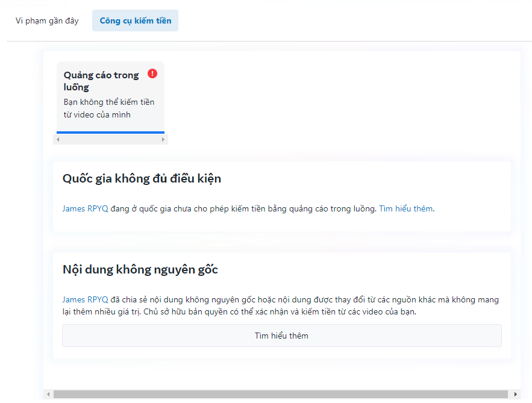
Task: Open James RPYQ link under Quốc gia section
Action: point(85,208)
